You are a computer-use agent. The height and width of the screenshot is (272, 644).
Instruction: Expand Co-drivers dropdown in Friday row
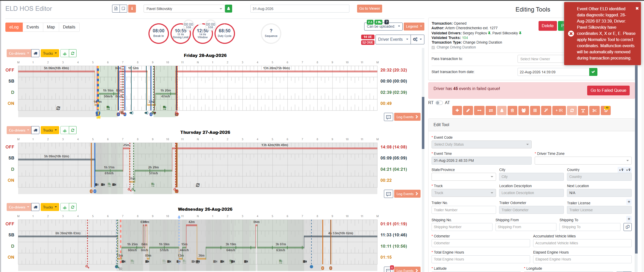pyautogui.click(x=19, y=53)
